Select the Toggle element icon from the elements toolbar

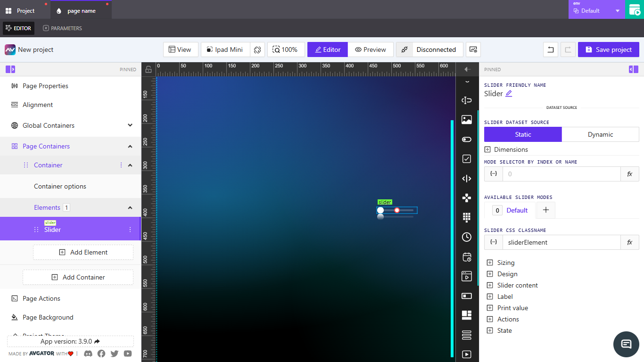(467, 139)
